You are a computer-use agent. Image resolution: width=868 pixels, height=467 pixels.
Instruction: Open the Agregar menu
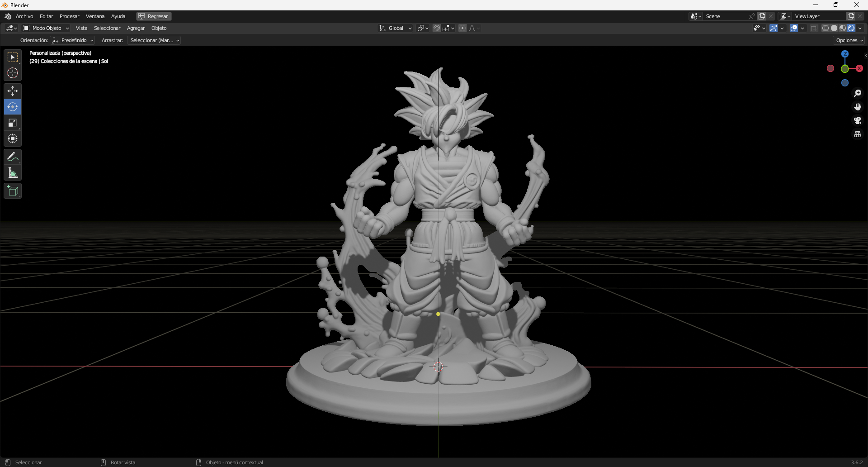click(136, 28)
